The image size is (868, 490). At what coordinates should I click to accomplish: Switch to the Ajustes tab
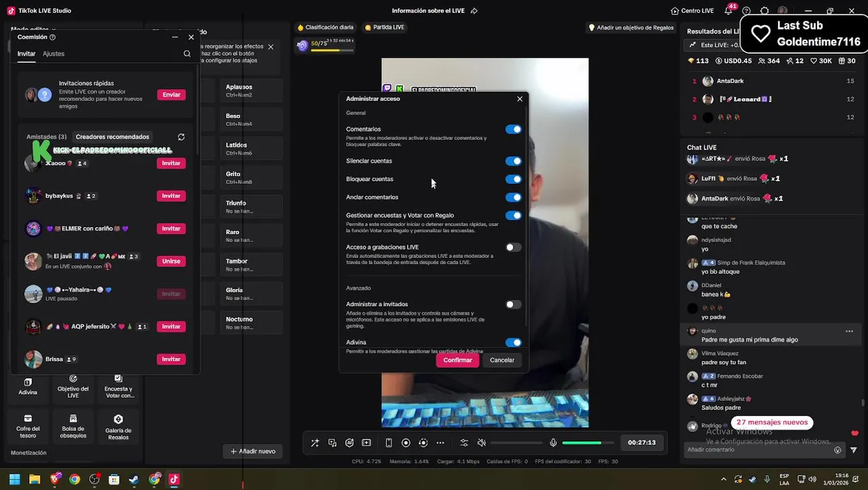[53, 54]
